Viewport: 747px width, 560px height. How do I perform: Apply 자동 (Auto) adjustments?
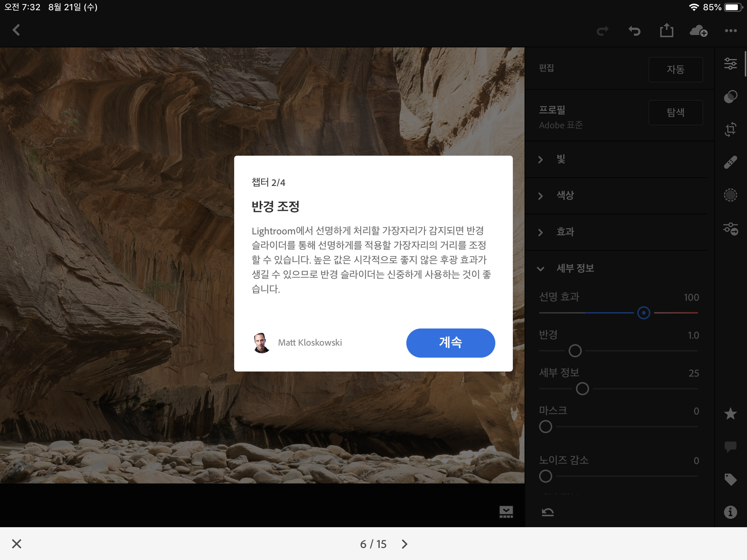[676, 69]
